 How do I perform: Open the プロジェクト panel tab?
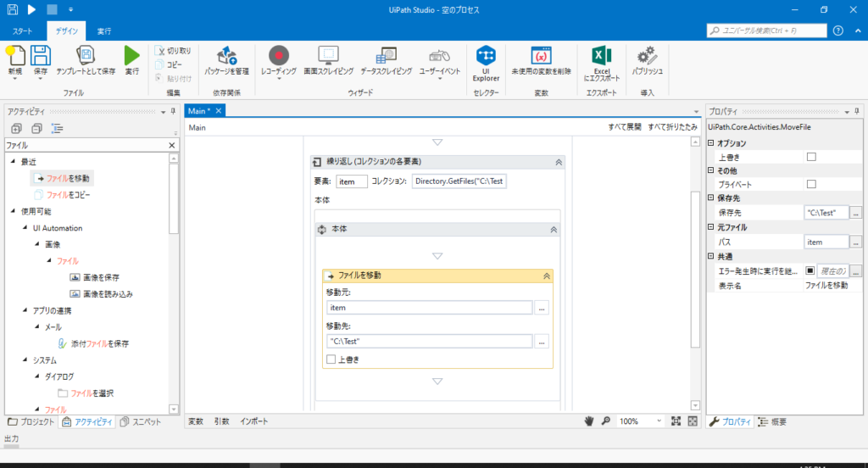(x=31, y=421)
